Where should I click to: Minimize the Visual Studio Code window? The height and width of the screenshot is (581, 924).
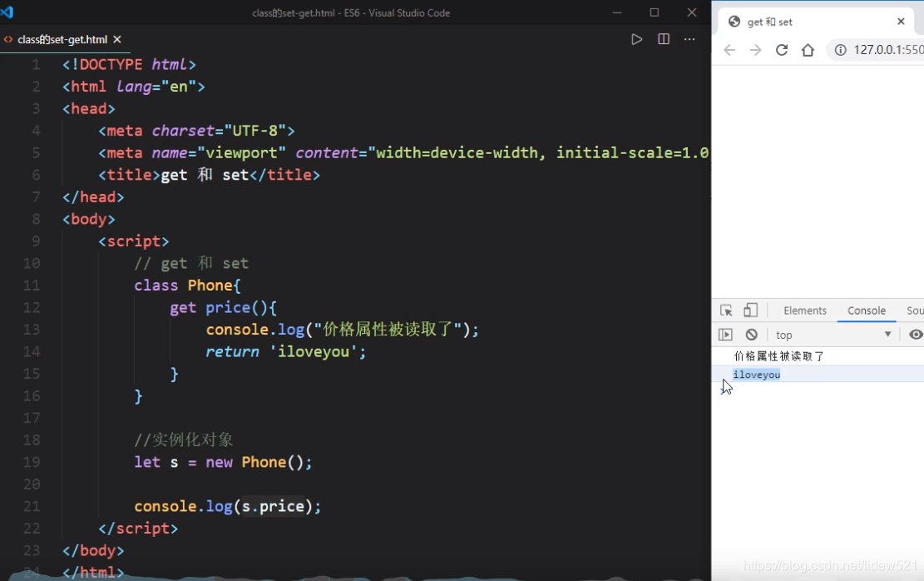(617, 12)
